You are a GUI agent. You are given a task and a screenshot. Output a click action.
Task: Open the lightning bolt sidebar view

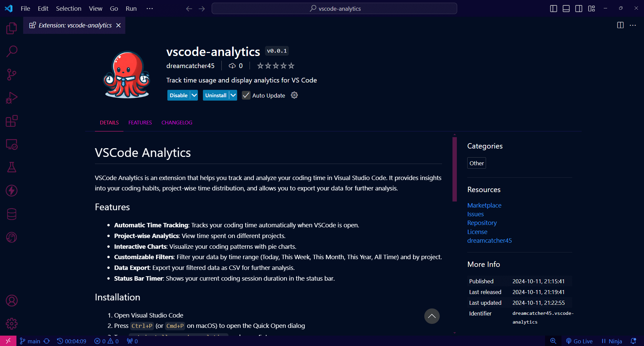point(12,191)
